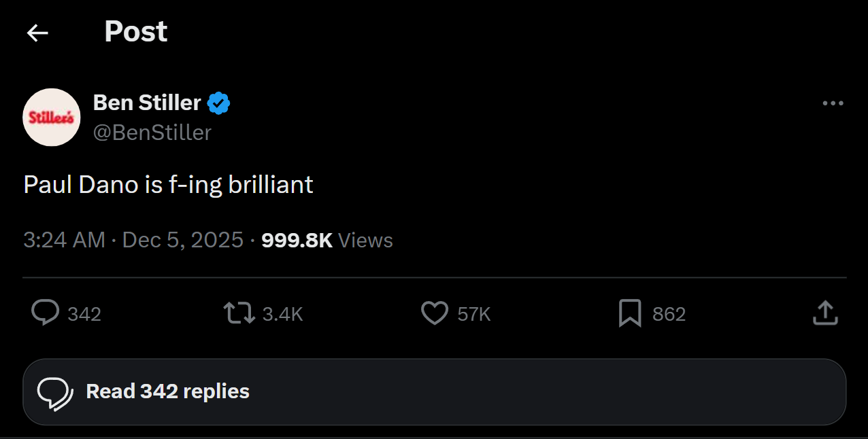
Task: Click the chat bubbles icon beside Read replies
Action: pos(55,392)
